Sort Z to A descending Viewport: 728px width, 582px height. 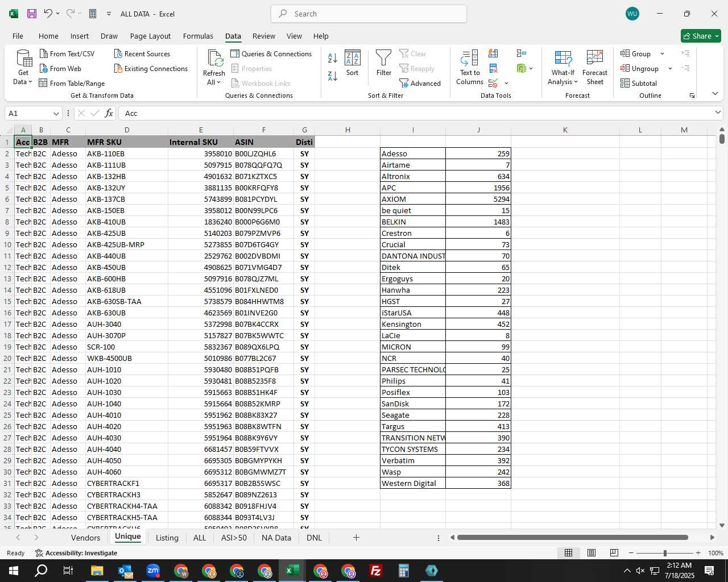tap(333, 76)
